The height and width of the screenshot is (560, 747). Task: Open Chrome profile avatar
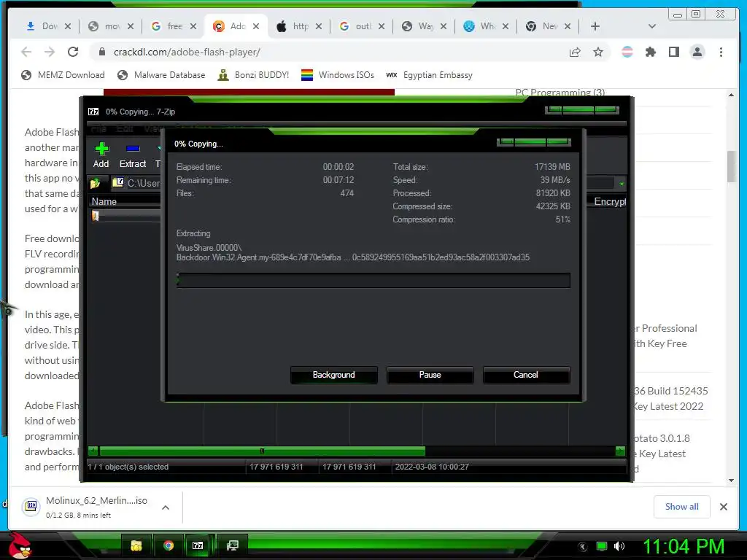(697, 52)
